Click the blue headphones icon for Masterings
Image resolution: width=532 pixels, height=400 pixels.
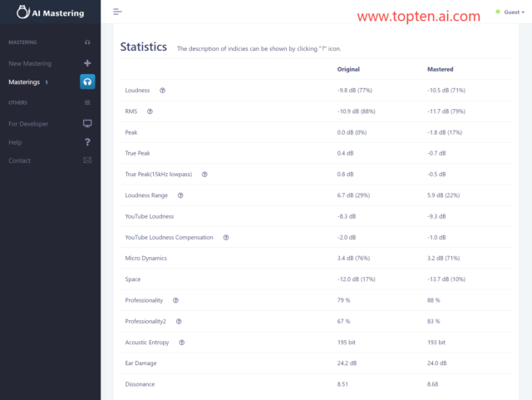(x=87, y=82)
